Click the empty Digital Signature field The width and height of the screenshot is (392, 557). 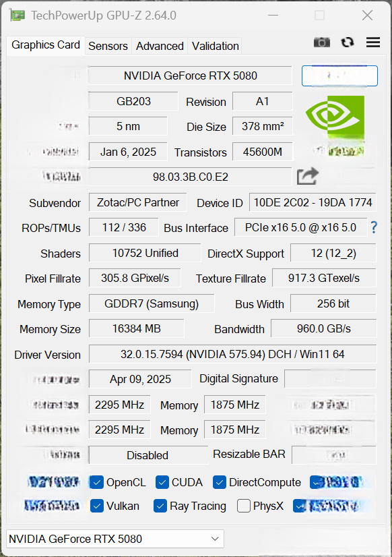pyautogui.click(x=330, y=379)
